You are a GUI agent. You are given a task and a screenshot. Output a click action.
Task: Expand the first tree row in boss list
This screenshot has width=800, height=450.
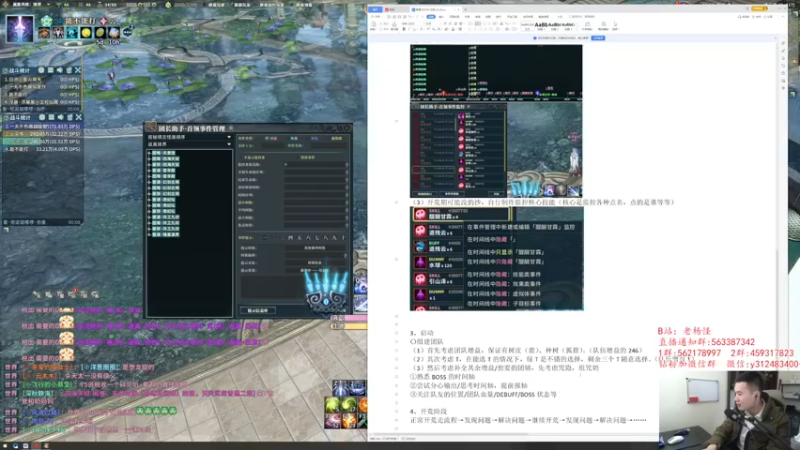[x=149, y=153]
